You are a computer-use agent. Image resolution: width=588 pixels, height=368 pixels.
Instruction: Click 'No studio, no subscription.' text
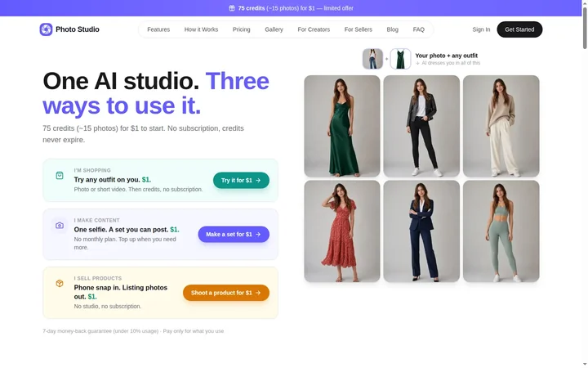point(108,306)
